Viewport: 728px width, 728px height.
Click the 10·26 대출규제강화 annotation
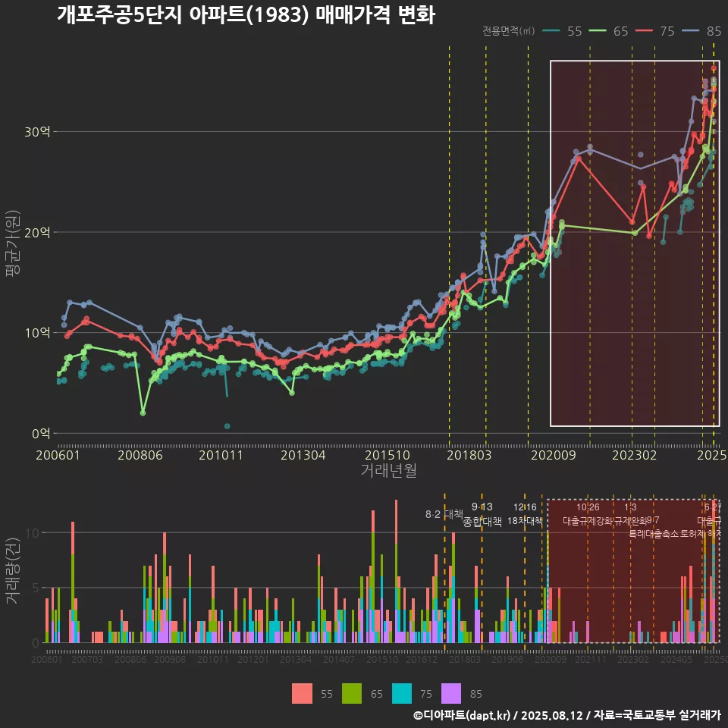(x=588, y=514)
